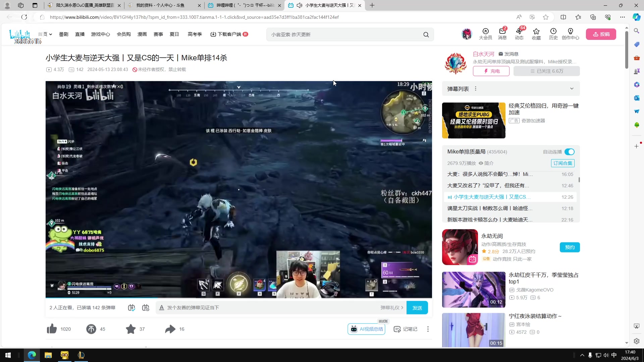Image resolution: width=644 pixels, height=362 pixels.
Task: Like the video with thumbs-up icon
Action: [x=52, y=329]
